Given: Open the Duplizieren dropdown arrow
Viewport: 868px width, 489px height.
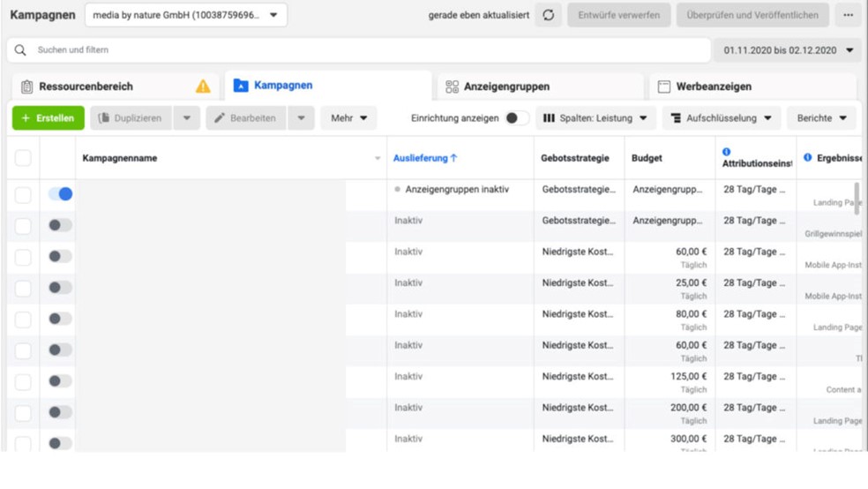Looking at the screenshot, I should (186, 118).
